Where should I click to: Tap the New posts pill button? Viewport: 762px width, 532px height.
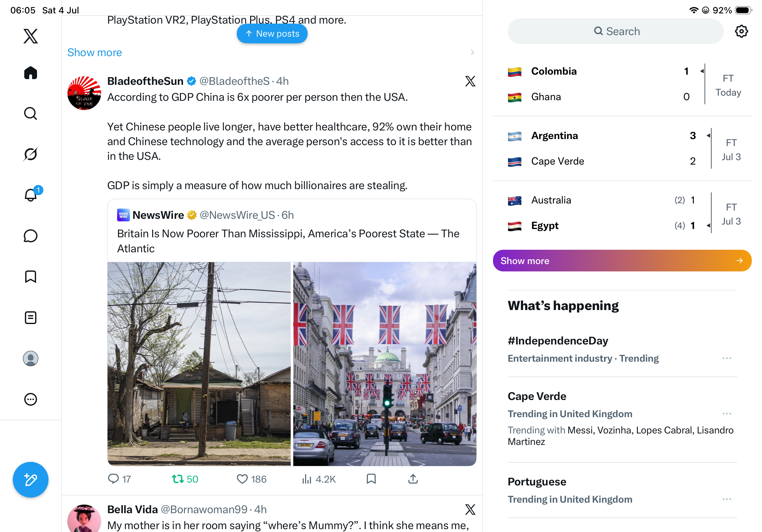point(272,33)
